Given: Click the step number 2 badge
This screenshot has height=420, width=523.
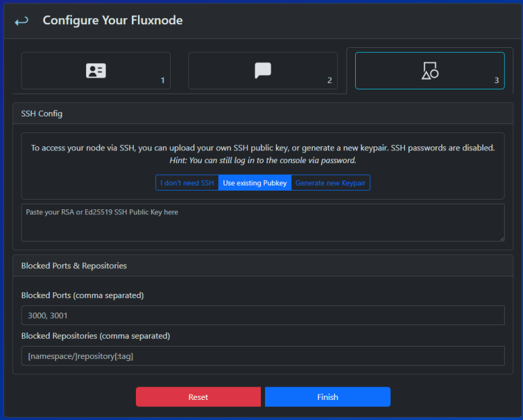Looking at the screenshot, I should (x=329, y=80).
